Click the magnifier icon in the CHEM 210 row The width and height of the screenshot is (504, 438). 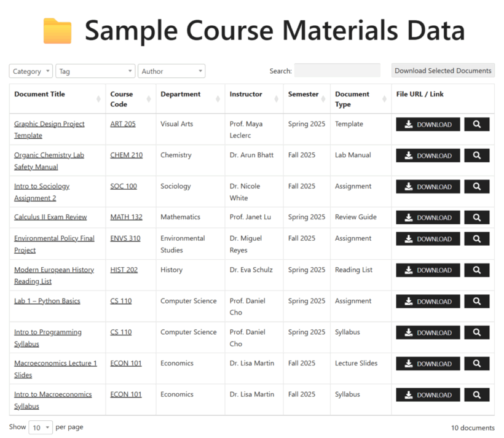tap(477, 155)
